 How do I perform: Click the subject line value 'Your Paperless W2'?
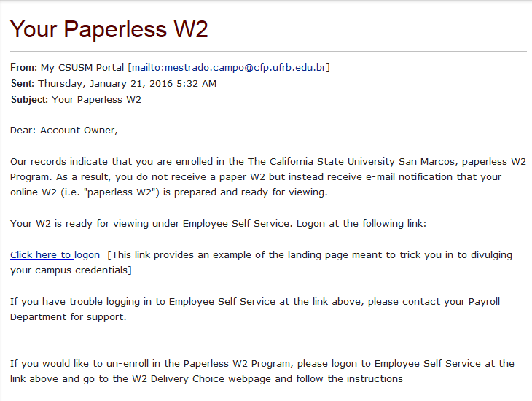coord(96,100)
